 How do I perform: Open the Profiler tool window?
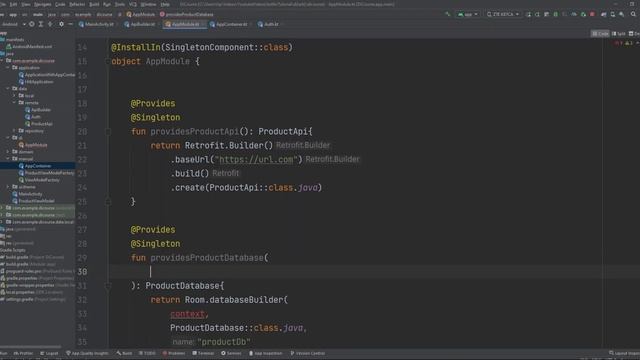(23, 353)
